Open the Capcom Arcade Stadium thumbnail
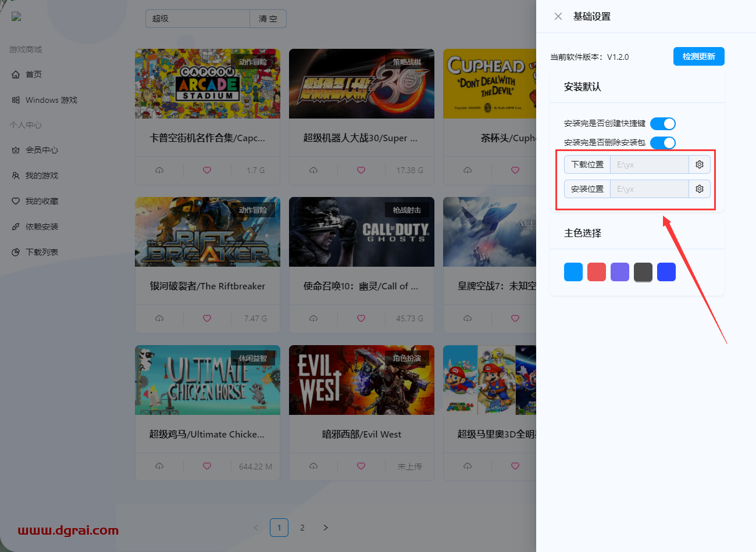The image size is (756, 552). (208, 84)
